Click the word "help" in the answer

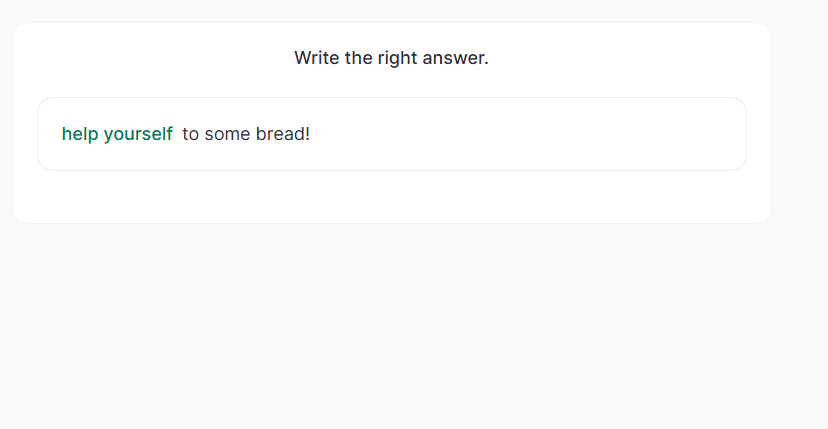tap(80, 134)
